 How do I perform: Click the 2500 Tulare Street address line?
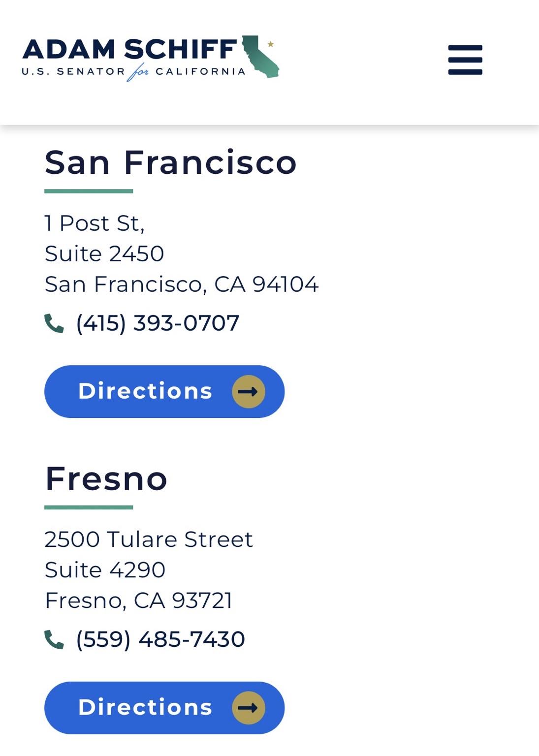tap(149, 539)
